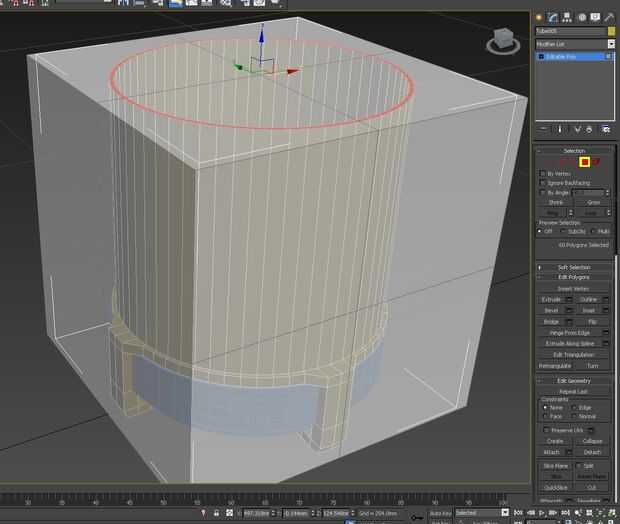The height and width of the screenshot is (524, 620).
Task: Collapse the Edit Polygons rollout
Action: click(x=574, y=277)
